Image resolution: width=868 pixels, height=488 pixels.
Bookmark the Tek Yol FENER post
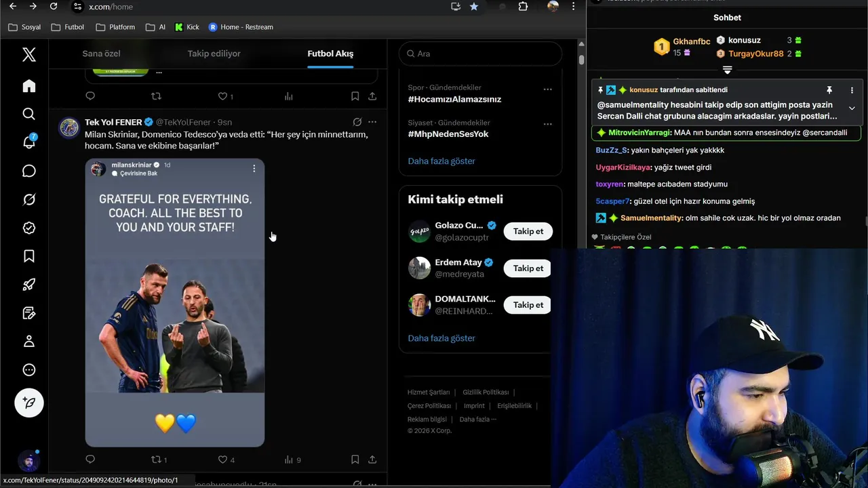355,460
